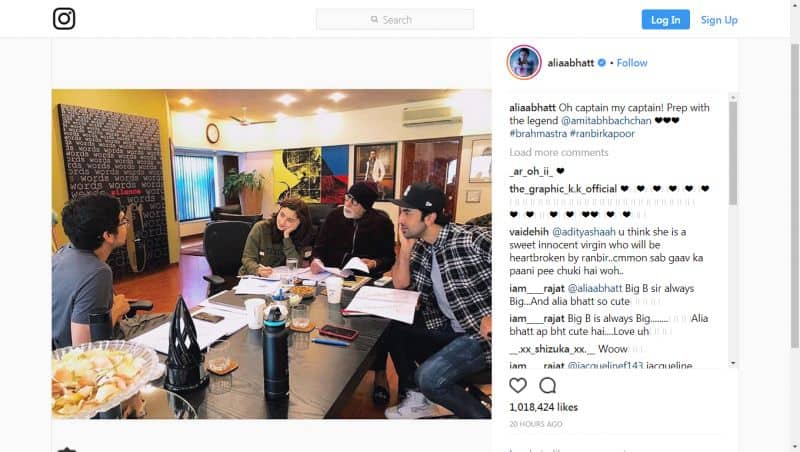Click the Log In button
The height and width of the screenshot is (452, 800).
coord(665,19)
